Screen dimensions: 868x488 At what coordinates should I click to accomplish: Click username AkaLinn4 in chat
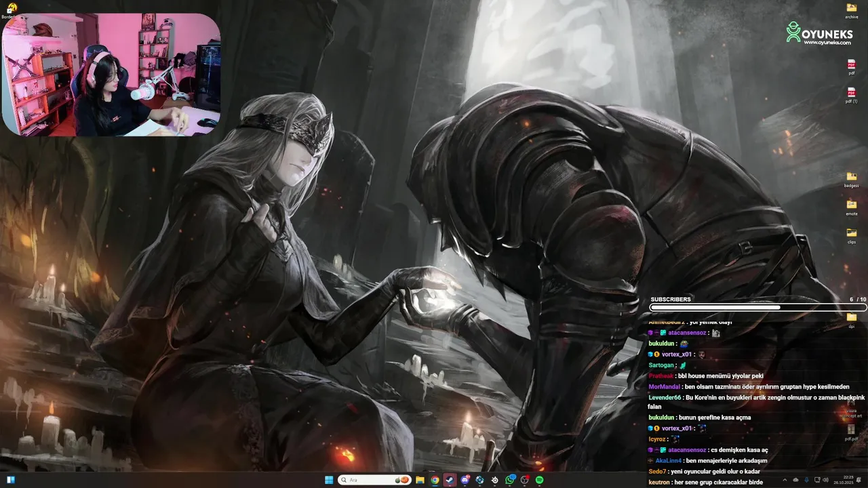(669, 461)
